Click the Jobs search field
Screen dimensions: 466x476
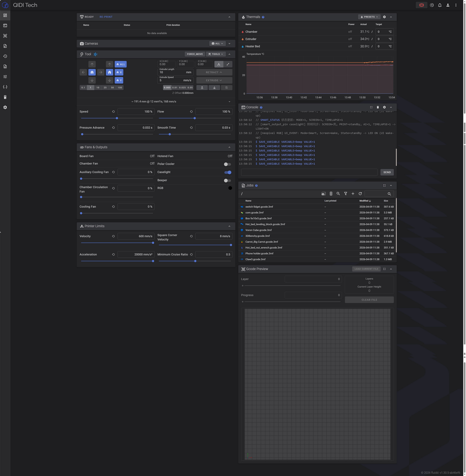(379, 194)
